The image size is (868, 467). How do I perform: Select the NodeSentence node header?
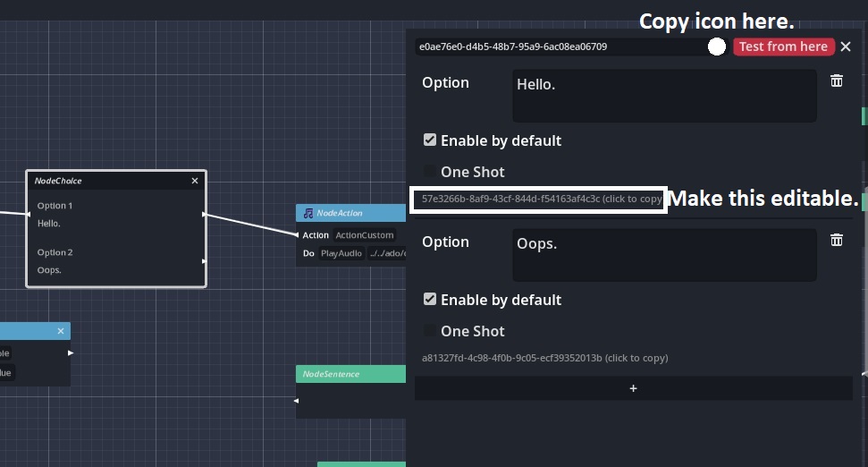coord(351,374)
